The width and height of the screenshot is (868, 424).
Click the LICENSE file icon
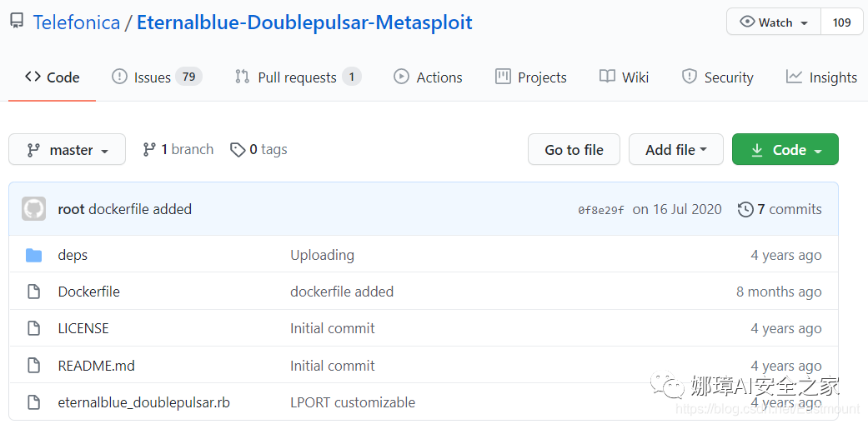click(x=33, y=328)
